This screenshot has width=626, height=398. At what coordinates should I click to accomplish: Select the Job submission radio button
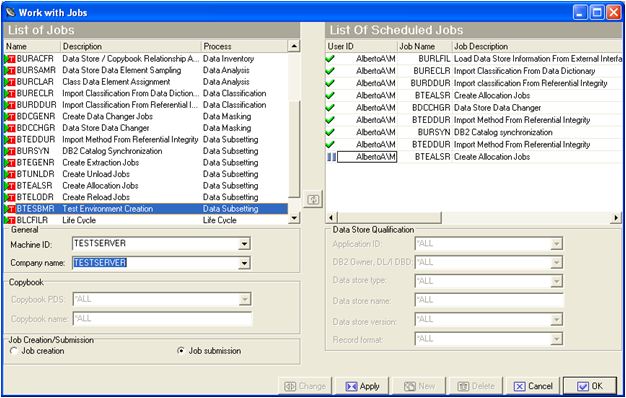pos(181,351)
